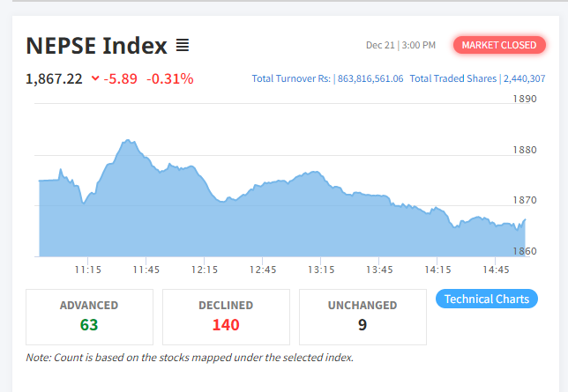Select the UNCHANGED stocks box showing 9
The image size is (568, 392).
click(362, 316)
